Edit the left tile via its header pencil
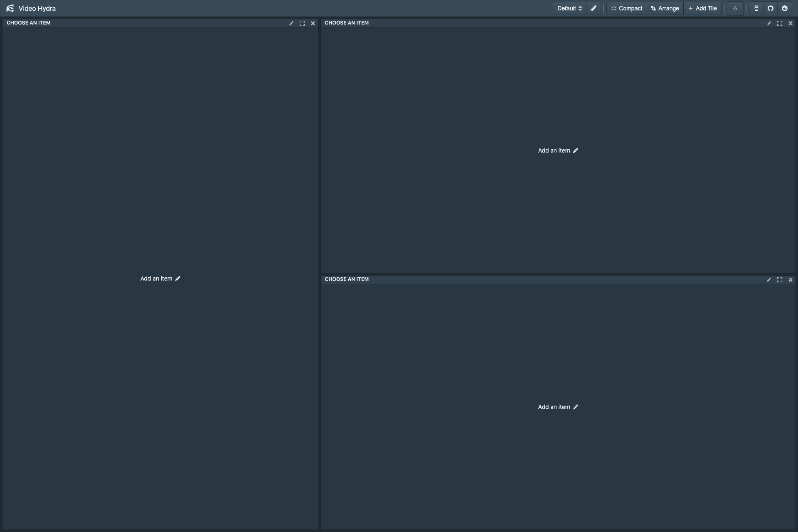798x532 pixels. pyautogui.click(x=291, y=23)
